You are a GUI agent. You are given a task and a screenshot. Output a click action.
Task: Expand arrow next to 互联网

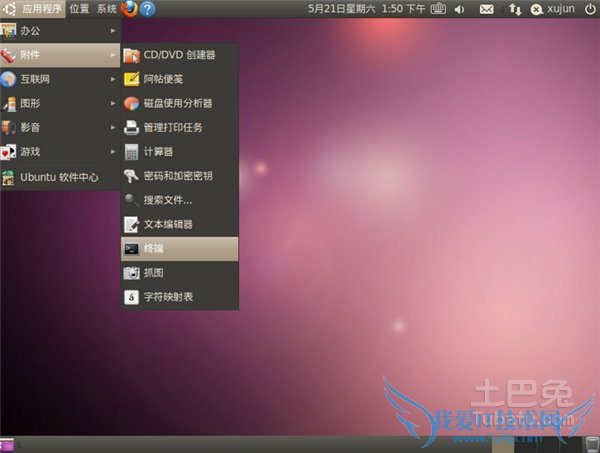(x=113, y=79)
